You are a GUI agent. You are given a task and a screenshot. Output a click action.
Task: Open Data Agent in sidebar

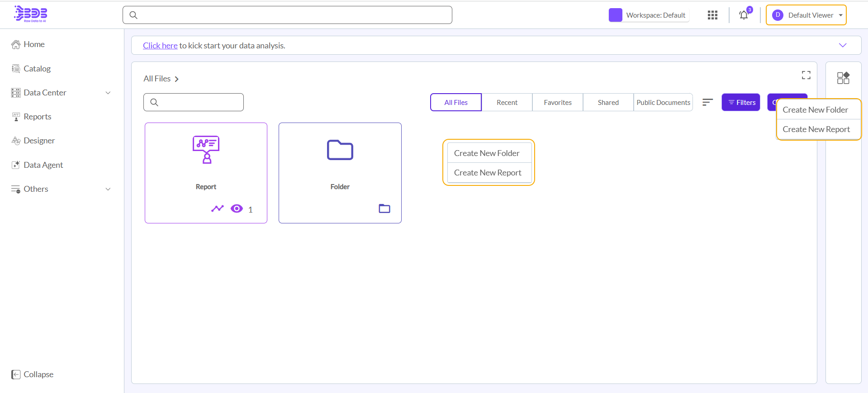[43, 165]
